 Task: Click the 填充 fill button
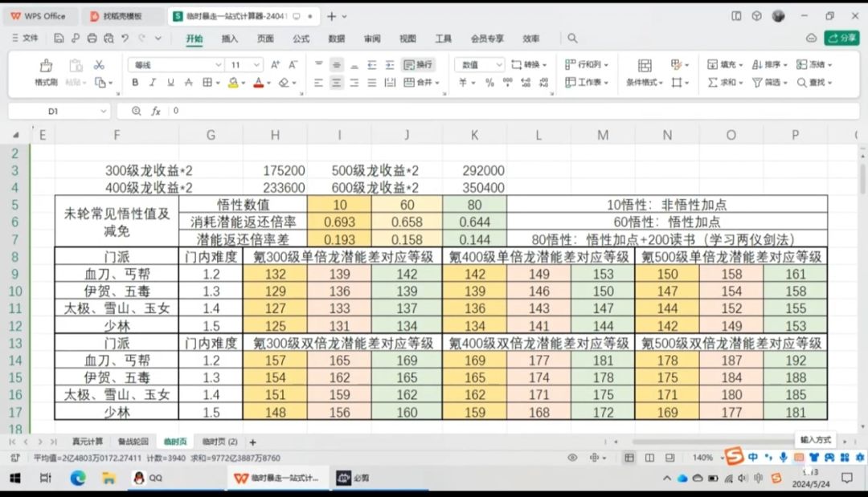[725, 65]
